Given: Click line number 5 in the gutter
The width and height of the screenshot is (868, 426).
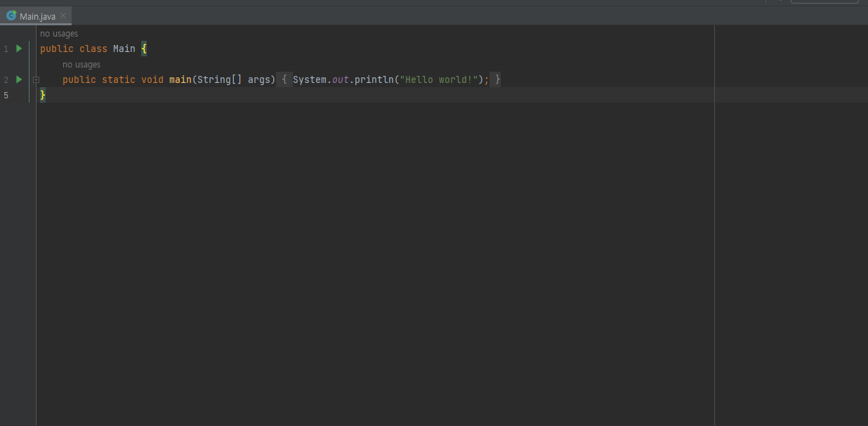Looking at the screenshot, I should pos(6,95).
